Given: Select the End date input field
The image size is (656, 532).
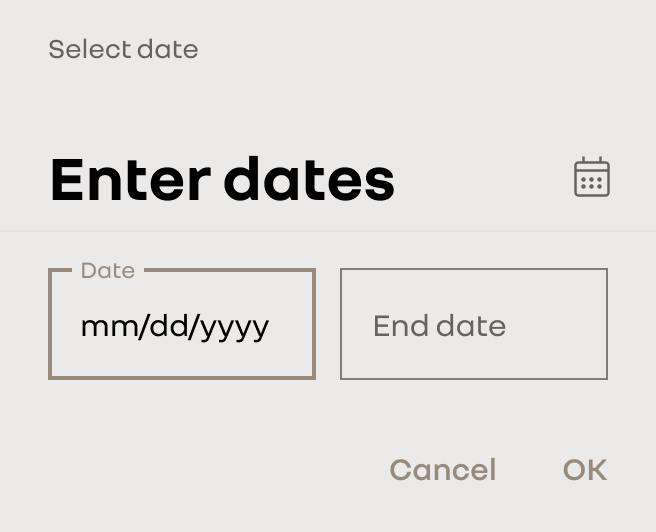Looking at the screenshot, I should [474, 324].
